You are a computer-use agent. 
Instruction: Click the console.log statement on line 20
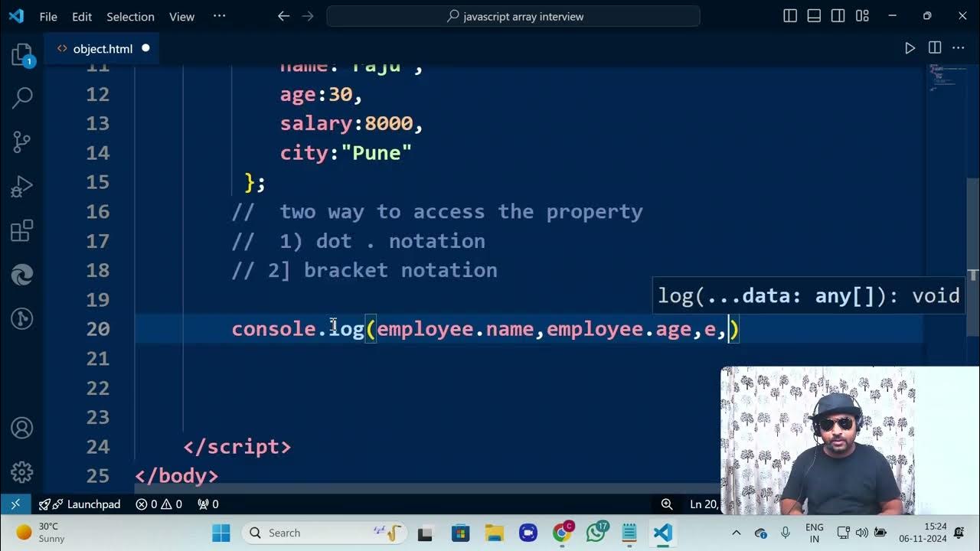pyautogui.click(x=485, y=329)
